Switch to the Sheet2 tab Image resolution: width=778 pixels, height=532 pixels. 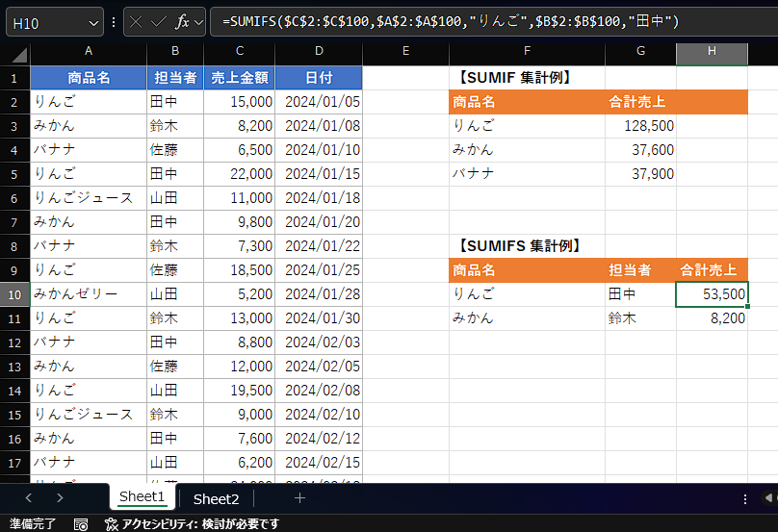[216, 498]
